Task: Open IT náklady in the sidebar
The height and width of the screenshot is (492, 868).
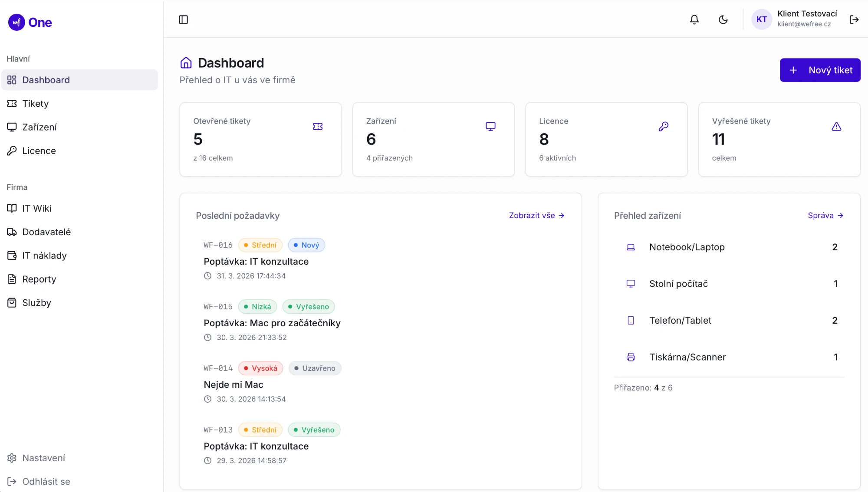Action: point(80,256)
